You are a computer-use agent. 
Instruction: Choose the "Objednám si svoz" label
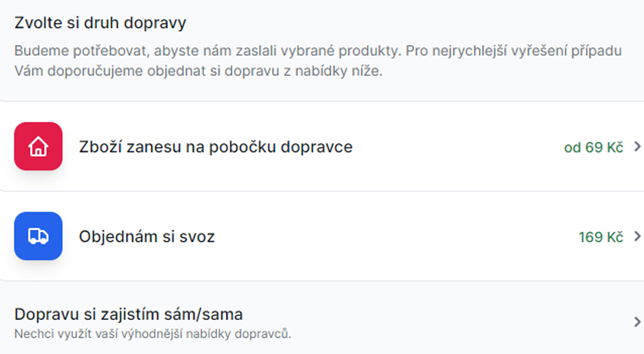pyautogui.click(x=147, y=237)
